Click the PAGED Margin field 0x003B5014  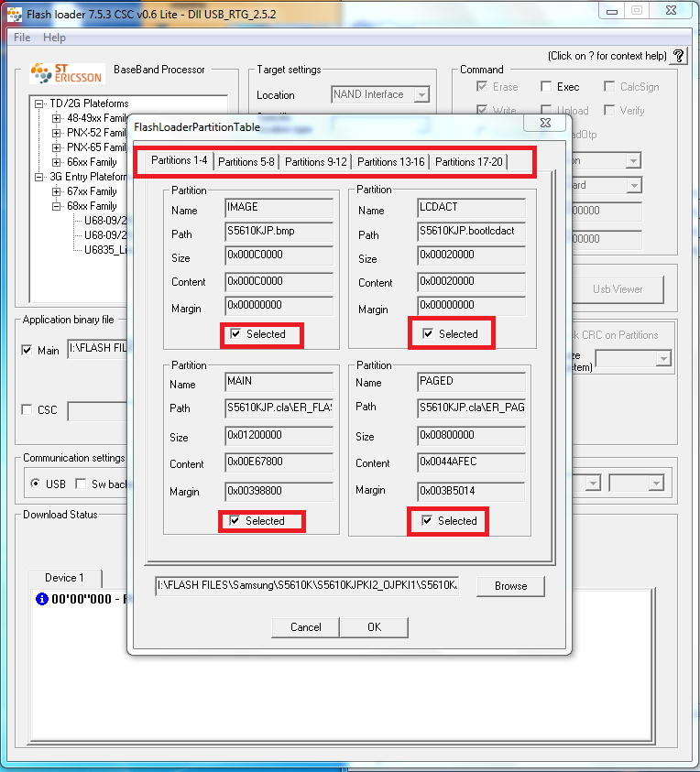(x=472, y=492)
